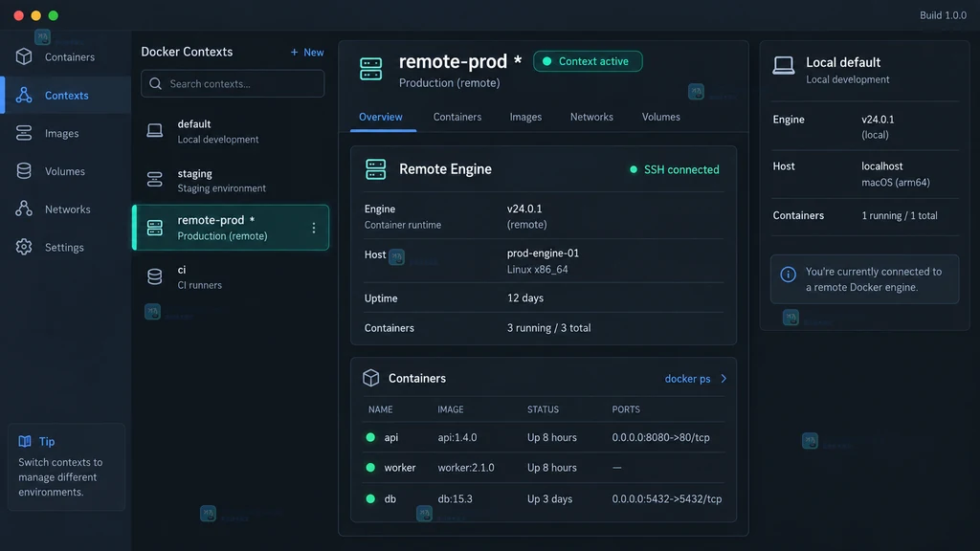The width and height of the screenshot is (980, 551).
Task: Expand docker ps chevron arrow
Action: click(724, 379)
